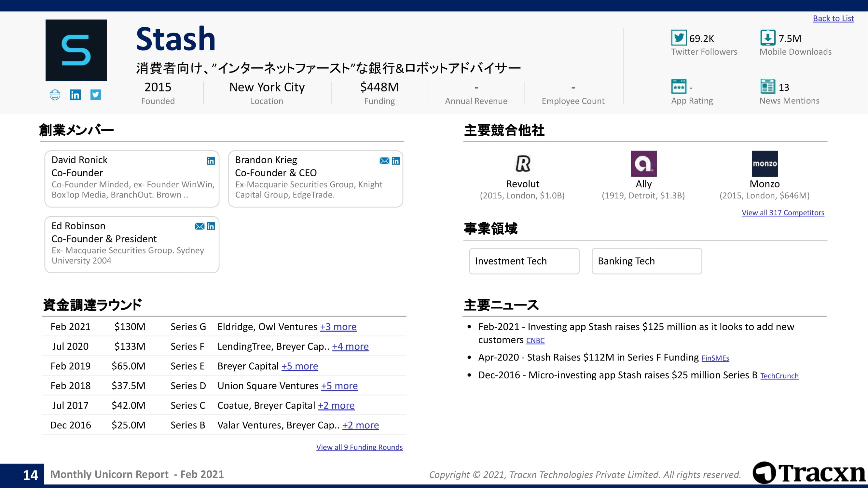The height and width of the screenshot is (488, 868).
Task: Expand +4 more Series F investors
Action: [x=350, y=346]
